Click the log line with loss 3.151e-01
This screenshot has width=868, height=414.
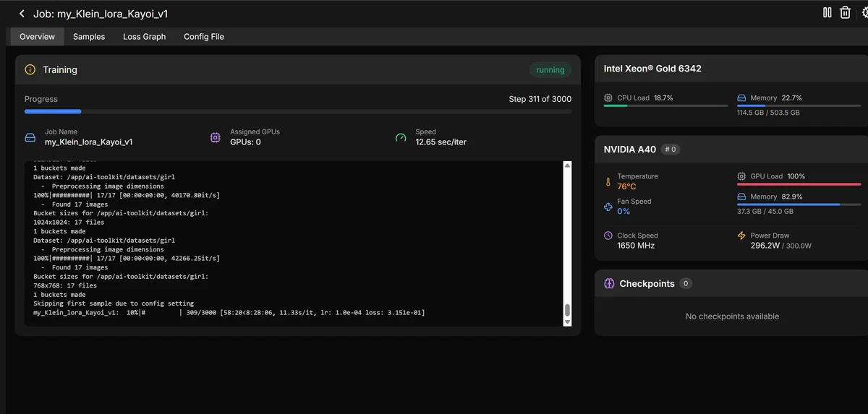[x=229, y=313]
